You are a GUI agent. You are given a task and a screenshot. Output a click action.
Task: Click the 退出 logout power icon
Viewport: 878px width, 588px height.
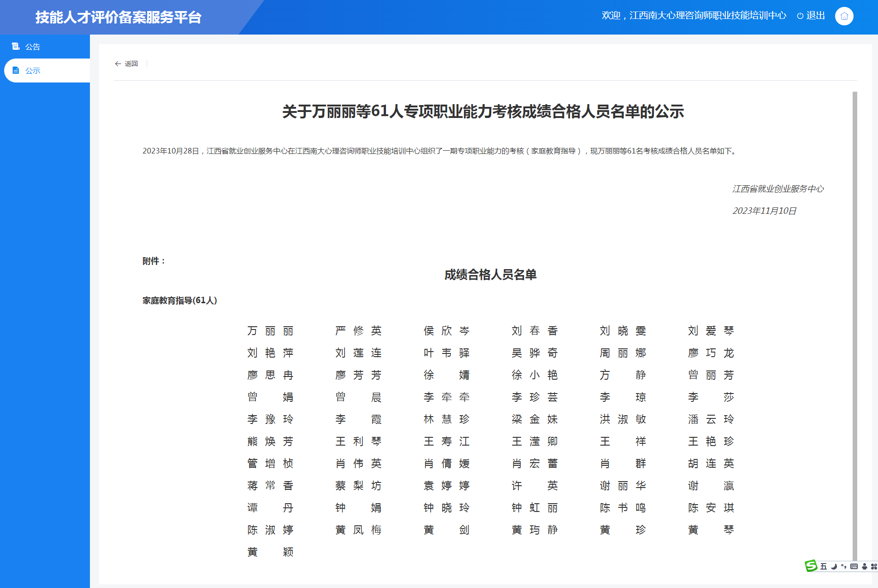[x=800, y=16]
